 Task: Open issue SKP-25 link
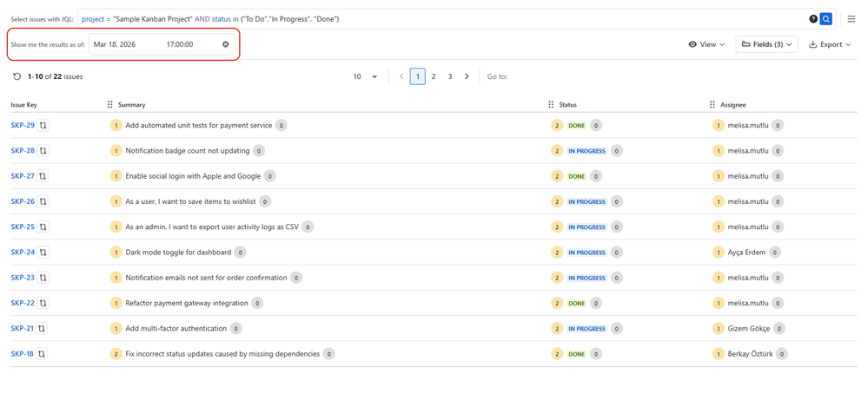[x=23, y=227]
